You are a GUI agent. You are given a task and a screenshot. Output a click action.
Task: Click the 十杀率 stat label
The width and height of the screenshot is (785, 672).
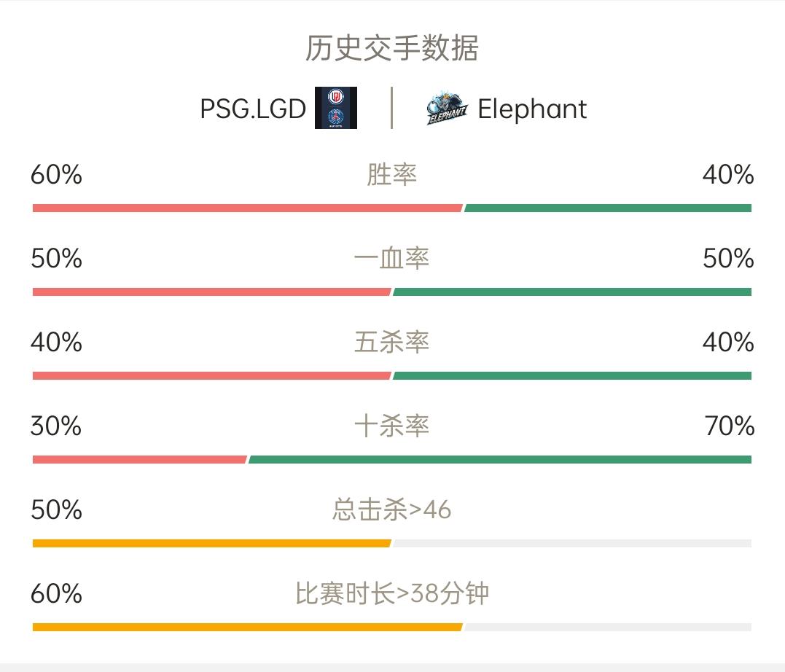click(391, 426)
